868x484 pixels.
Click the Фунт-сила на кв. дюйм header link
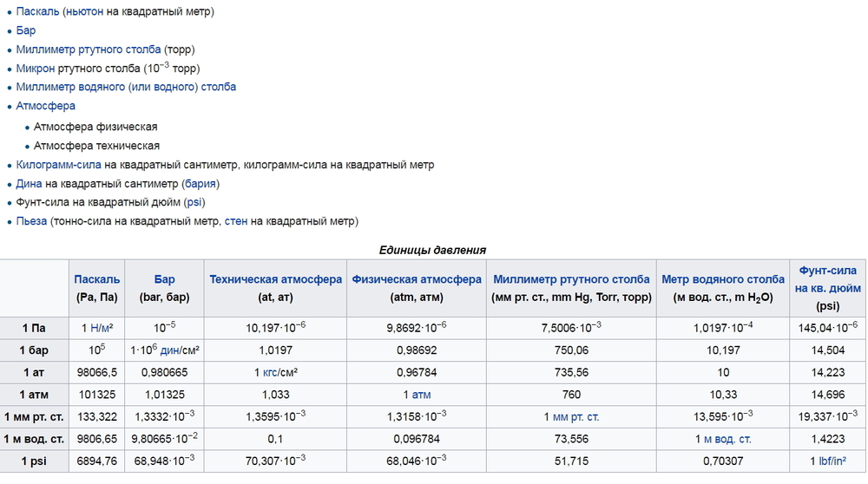pos(827,279)
